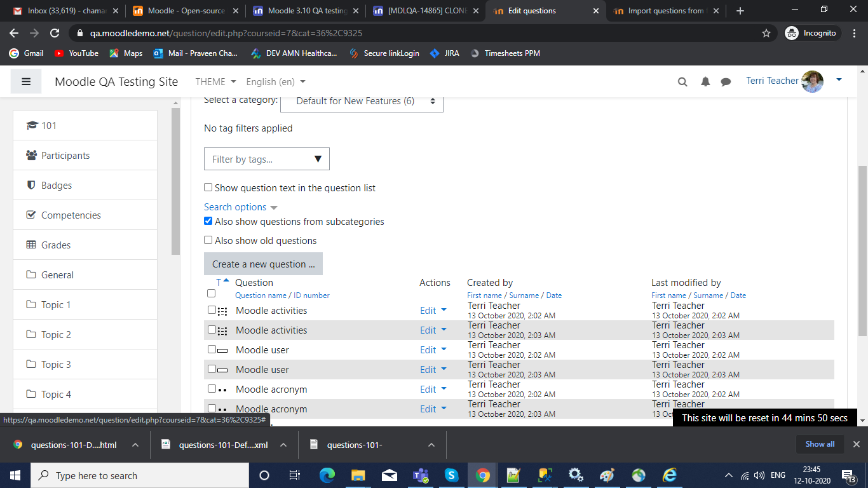This screenshot has width=868, height=488.
Task: Open Secure linkLogin bookmark
Action: (x=384, y=53)
